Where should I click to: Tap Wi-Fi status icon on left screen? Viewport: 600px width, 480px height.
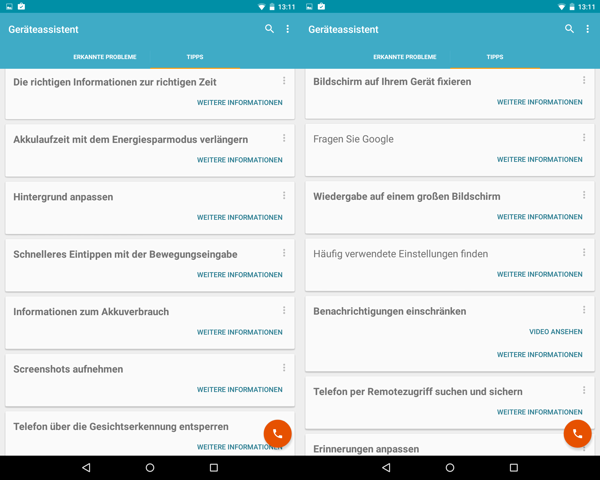click(x=262, y=7)
